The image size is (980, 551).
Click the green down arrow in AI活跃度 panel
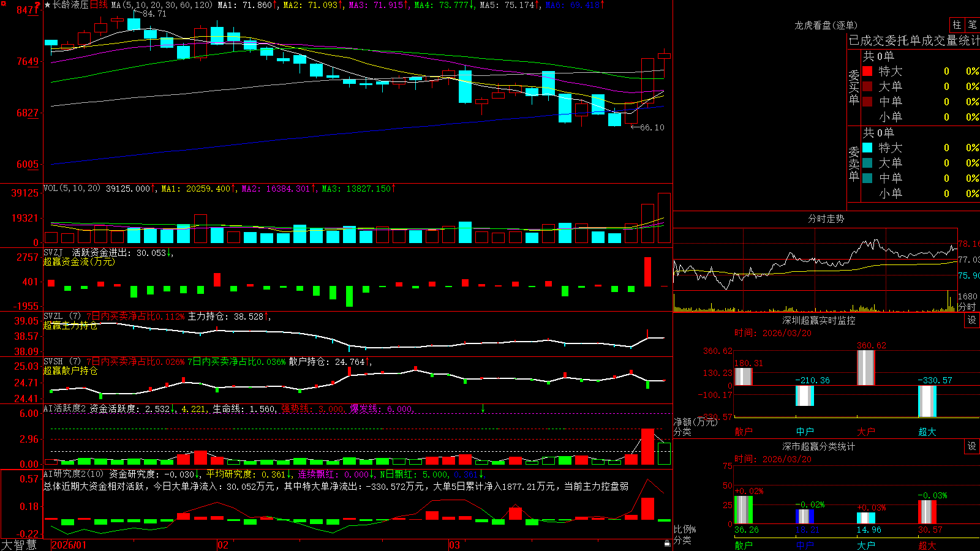[483, 408]
